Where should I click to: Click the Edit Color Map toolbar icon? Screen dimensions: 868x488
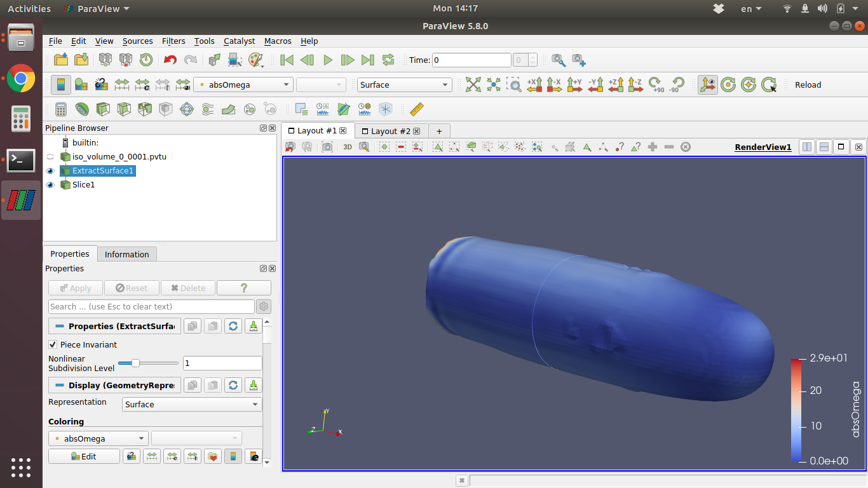(81, 85)
